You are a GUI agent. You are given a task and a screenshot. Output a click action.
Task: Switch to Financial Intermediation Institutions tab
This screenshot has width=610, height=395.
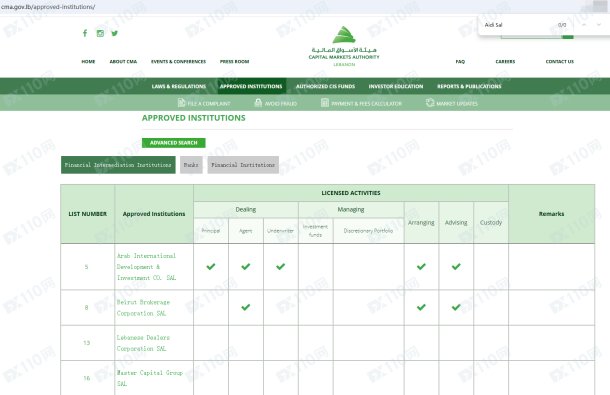[118, 165]
